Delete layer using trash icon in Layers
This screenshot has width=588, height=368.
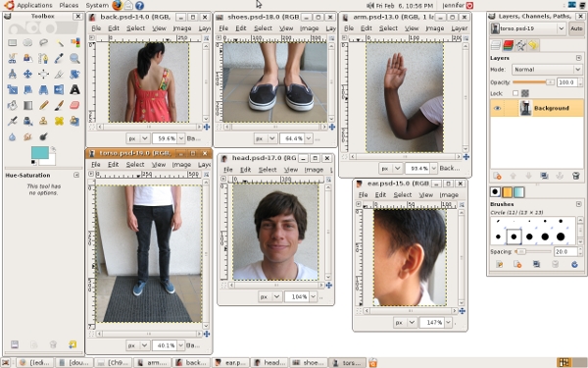[576, 176]
